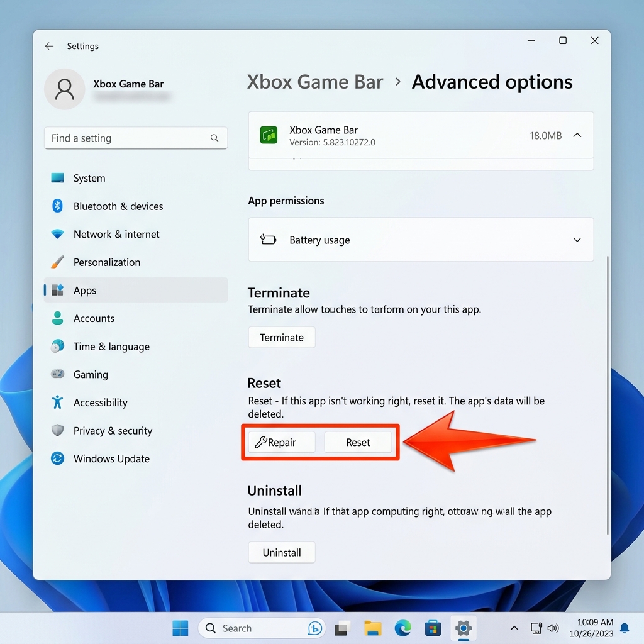Minimize the Settings window

click(x=531, y=40)
